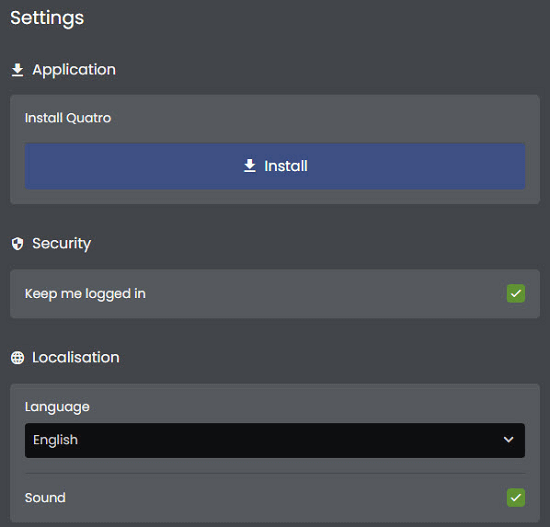Select the Security section heading
The height and width of the screenshot is (527, 550).
(62, 244)
